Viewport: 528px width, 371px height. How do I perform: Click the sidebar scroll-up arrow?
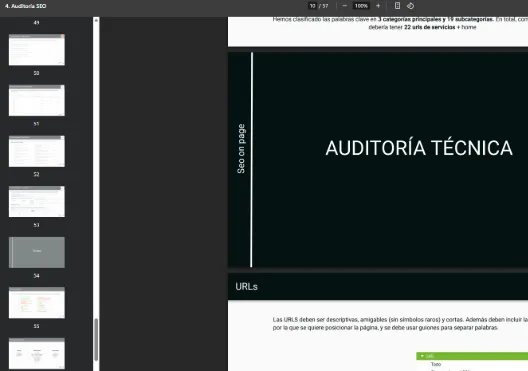[96, 21]
